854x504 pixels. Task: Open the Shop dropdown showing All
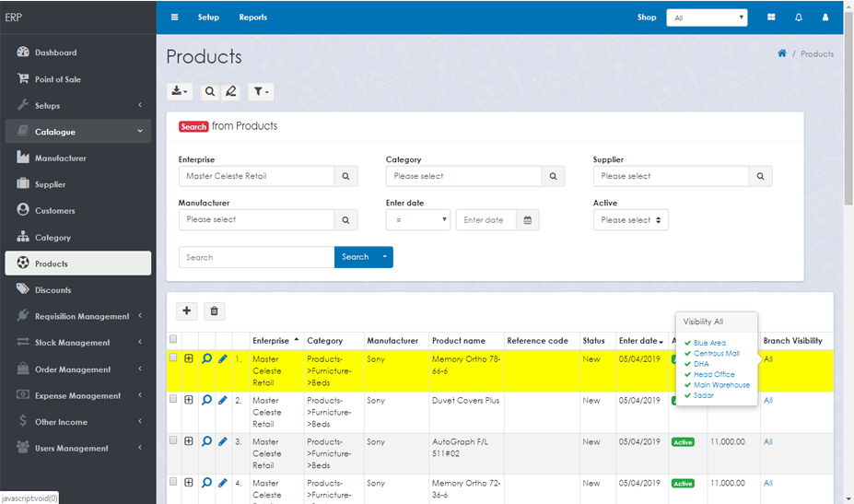707,18
